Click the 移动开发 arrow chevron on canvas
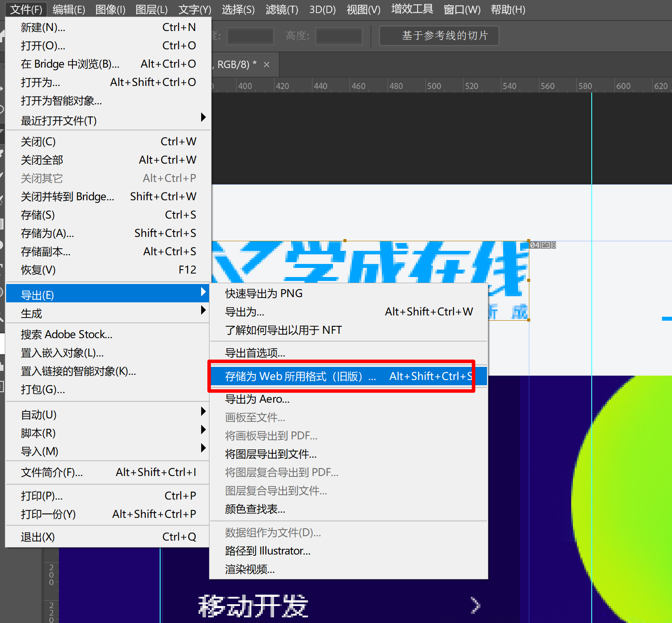The width and height of the screenshot is (672, 623). click(476, 605)
